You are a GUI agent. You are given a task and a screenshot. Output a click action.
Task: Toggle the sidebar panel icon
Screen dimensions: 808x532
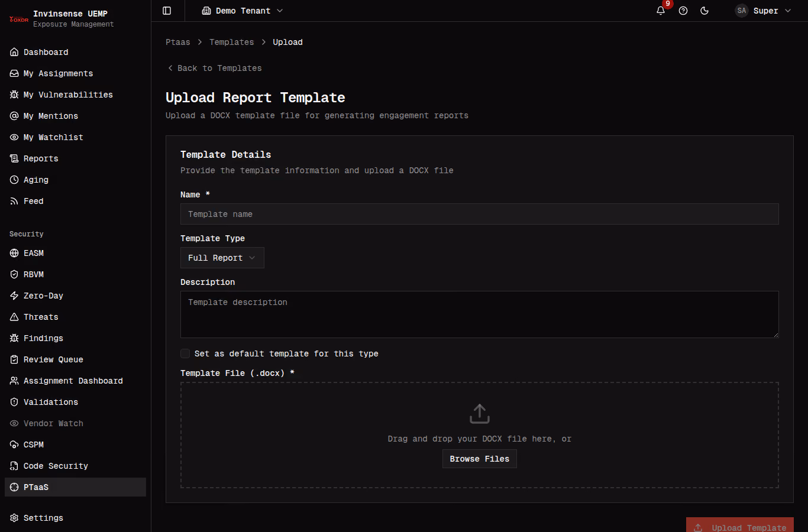click(167, 11)
